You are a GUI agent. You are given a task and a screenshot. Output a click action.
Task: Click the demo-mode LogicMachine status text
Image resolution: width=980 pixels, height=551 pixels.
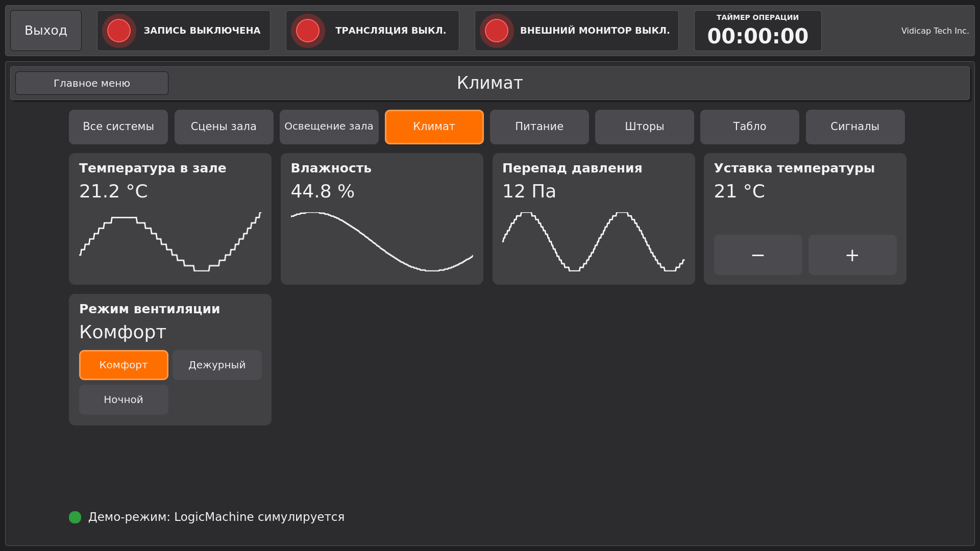(x=216, y=517)
